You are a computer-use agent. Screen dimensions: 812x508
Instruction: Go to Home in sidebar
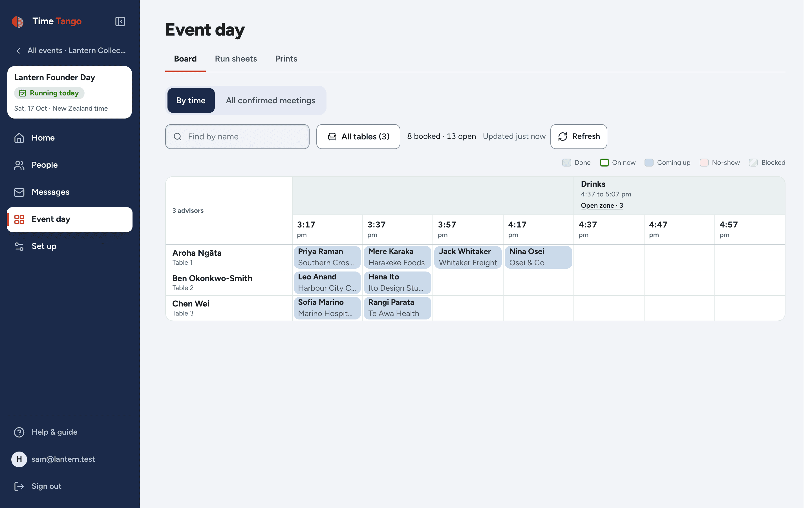(69, 138)
